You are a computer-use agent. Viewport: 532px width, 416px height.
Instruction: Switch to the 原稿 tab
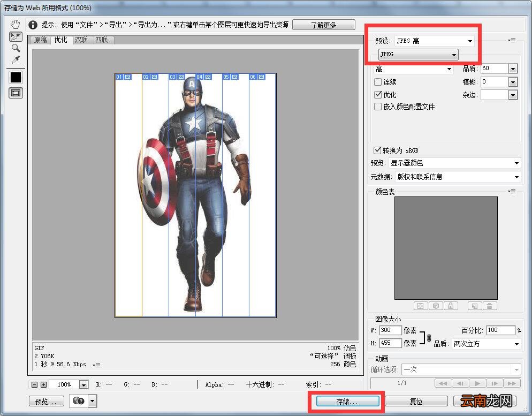40,40
